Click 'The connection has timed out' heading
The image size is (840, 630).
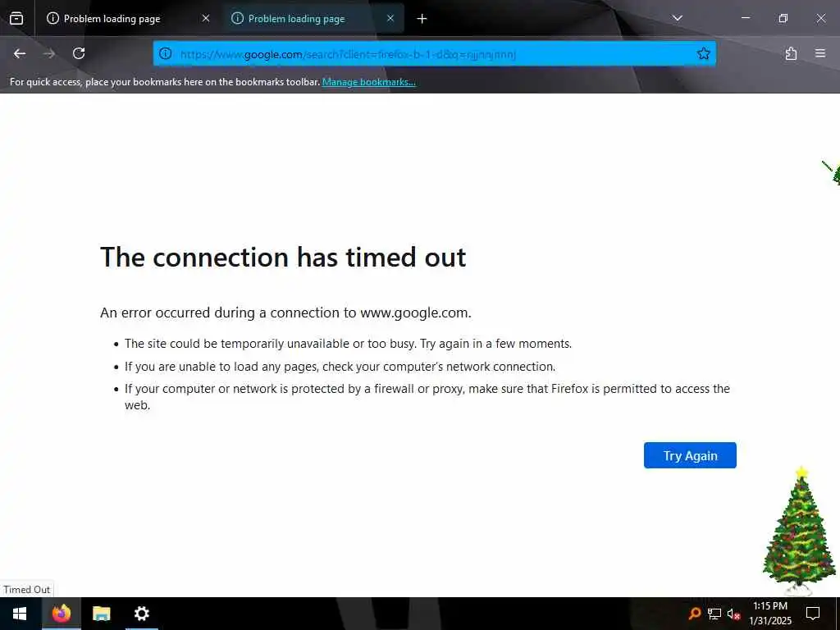283,257
